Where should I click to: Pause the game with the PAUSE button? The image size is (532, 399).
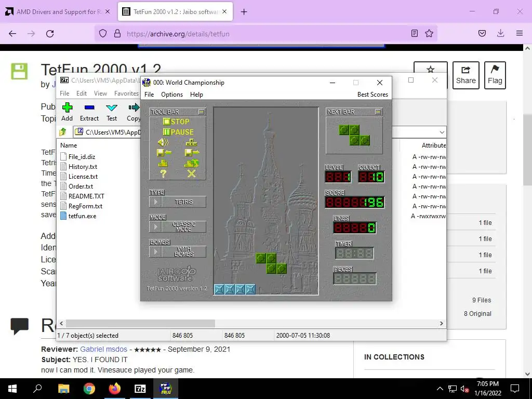point(178,132)
